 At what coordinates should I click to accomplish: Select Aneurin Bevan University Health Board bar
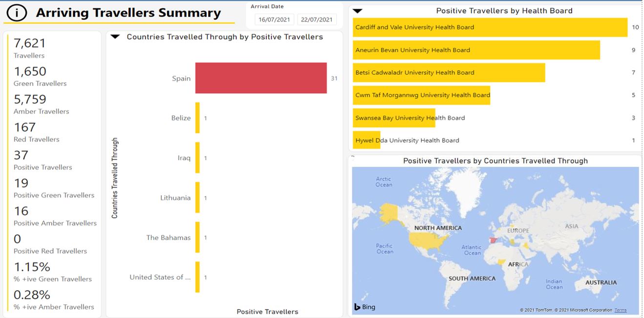[476, 50]
